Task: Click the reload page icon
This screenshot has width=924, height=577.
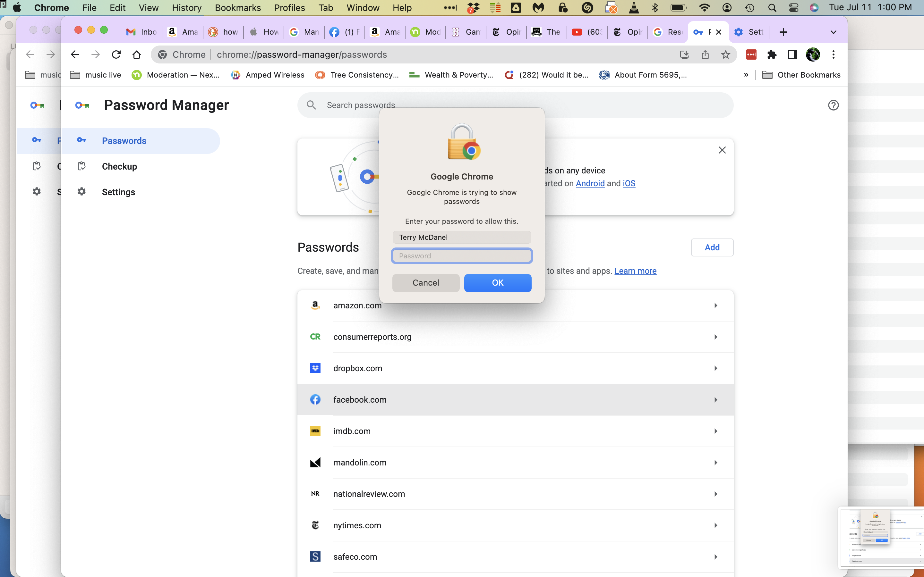Action: (116, 54)
